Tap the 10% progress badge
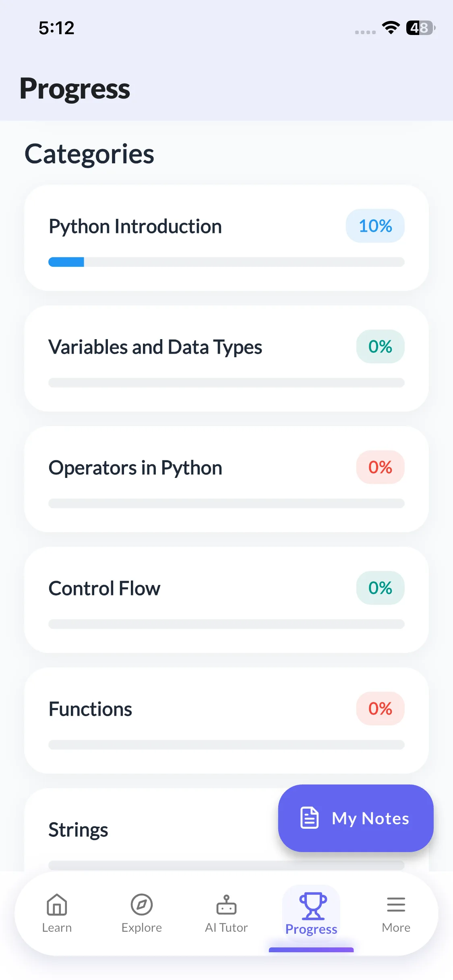453x980 pixels. 375,226
